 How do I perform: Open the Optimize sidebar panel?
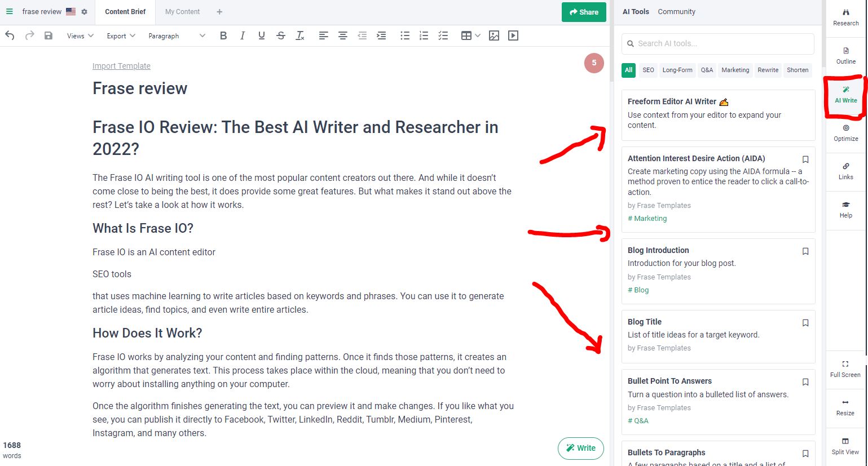846,133
